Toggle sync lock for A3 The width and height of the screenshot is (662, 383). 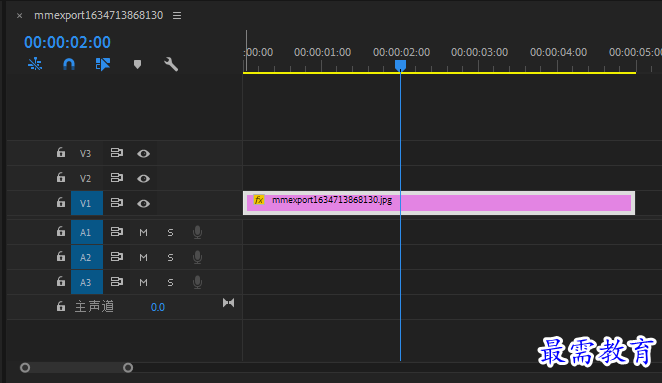117,281
